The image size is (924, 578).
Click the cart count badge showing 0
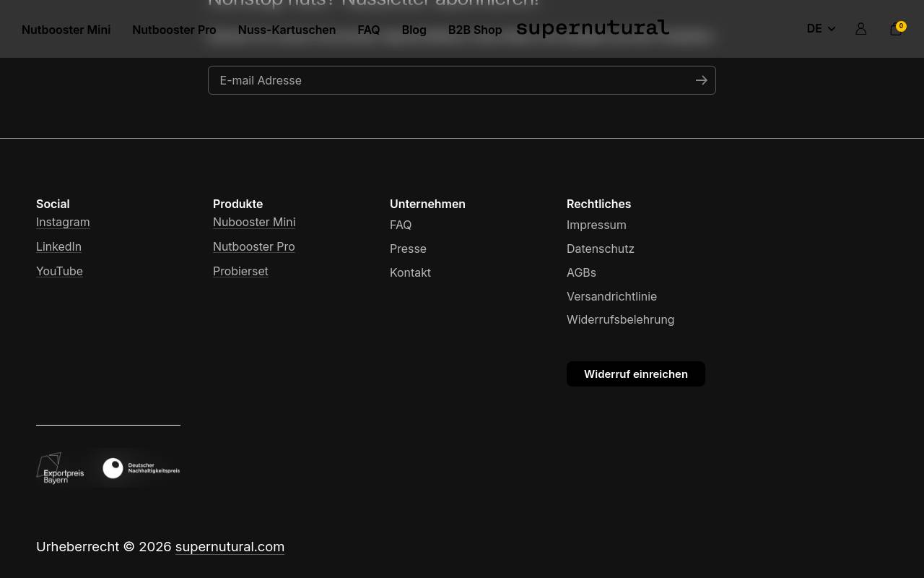point(901,26)
